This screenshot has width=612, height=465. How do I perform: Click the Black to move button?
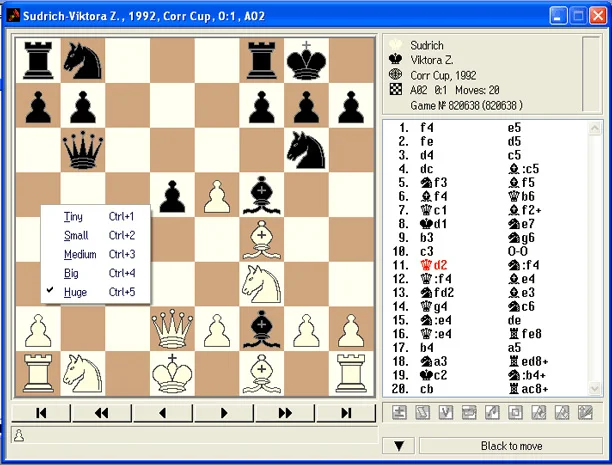(x=511, y=446)
